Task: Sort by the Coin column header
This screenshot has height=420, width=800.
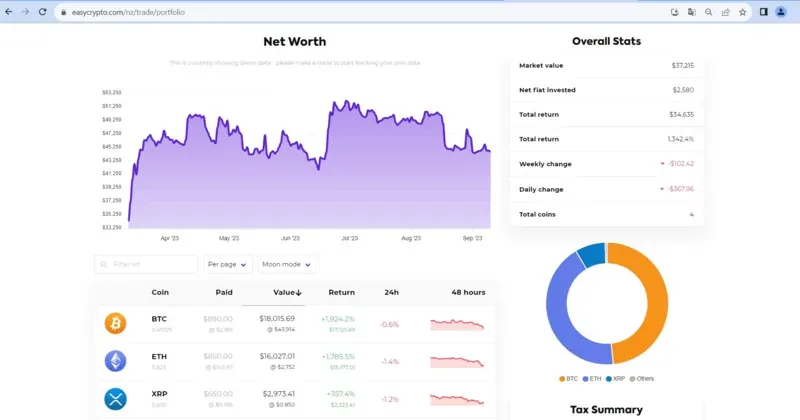Action: [160, 292]
